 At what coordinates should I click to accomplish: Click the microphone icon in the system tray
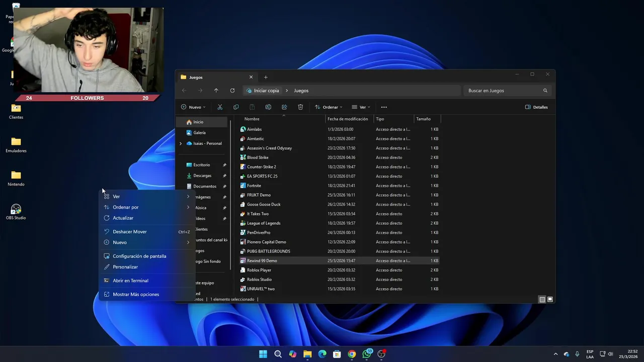577,354
